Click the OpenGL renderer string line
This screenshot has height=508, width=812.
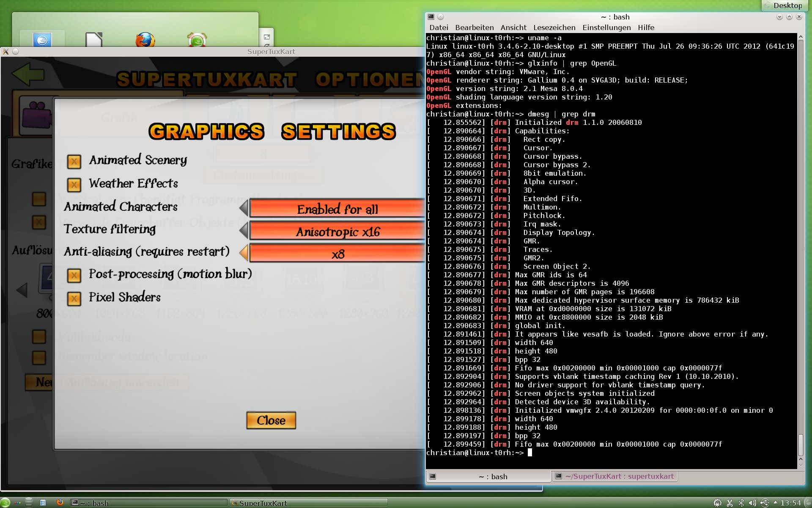557,80
